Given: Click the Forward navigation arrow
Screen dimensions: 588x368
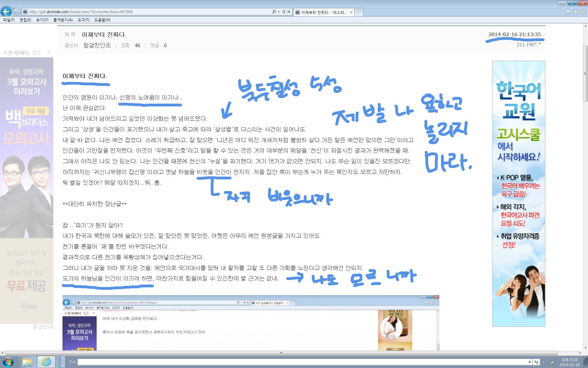Looking at the screenshot, I should (17, 12).
